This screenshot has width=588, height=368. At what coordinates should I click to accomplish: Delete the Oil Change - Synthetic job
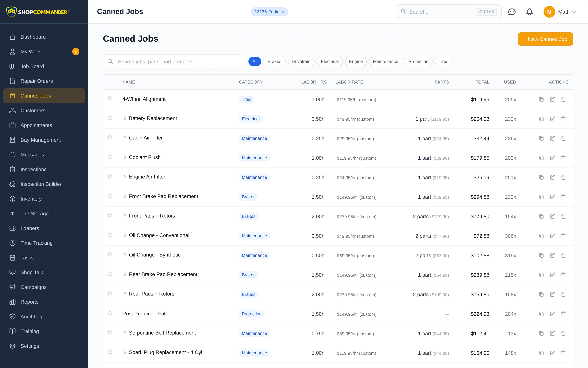tap(563, 255)
